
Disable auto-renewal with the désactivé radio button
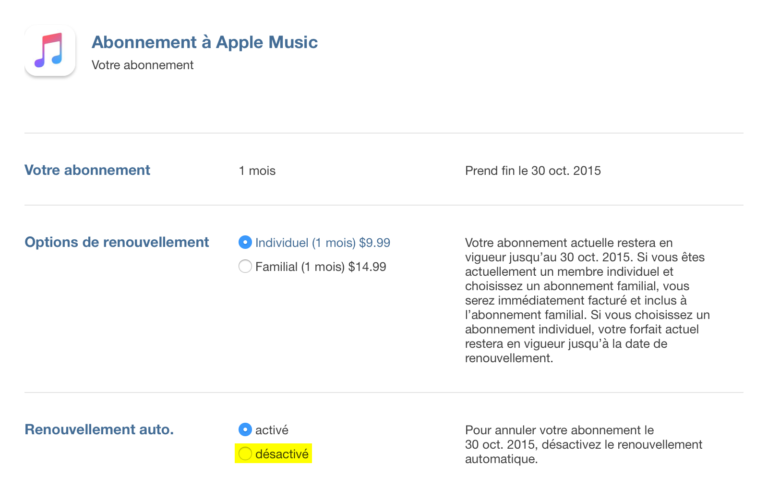[245, 454]
